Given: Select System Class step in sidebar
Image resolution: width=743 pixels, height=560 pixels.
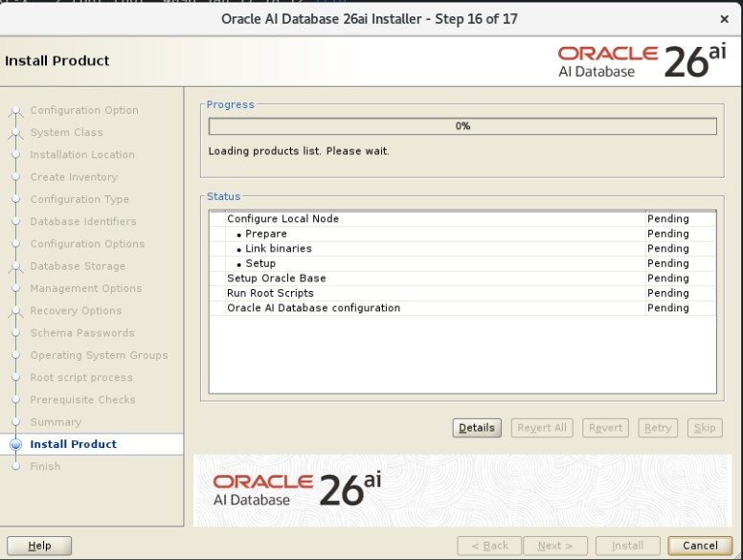Looking at the screenshot, I should click(66, 133).
